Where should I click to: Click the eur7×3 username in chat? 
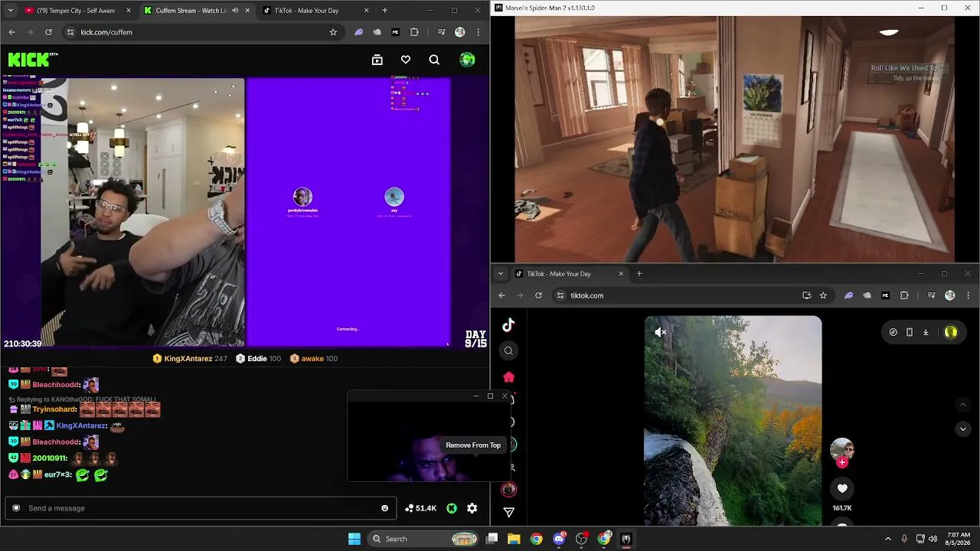pyautogui.click(x=58, y=474)
